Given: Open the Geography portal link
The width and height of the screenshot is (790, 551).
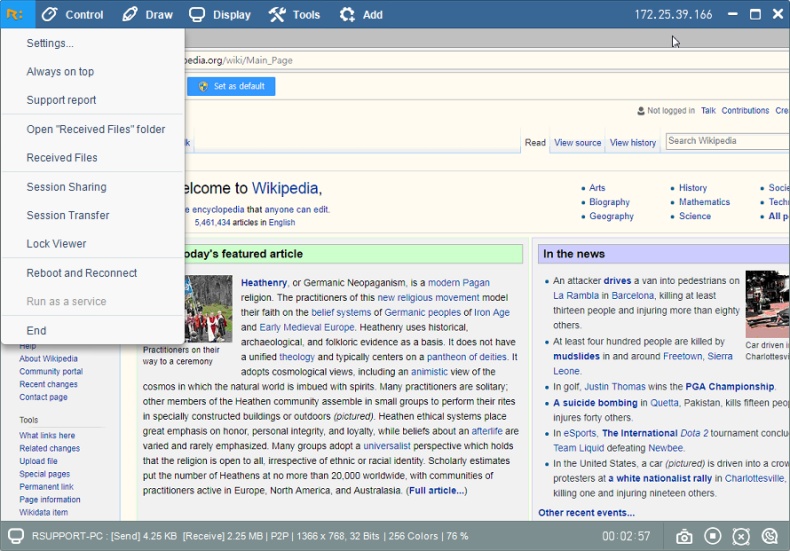Looking at the screenshot, I should pos(611,216).
